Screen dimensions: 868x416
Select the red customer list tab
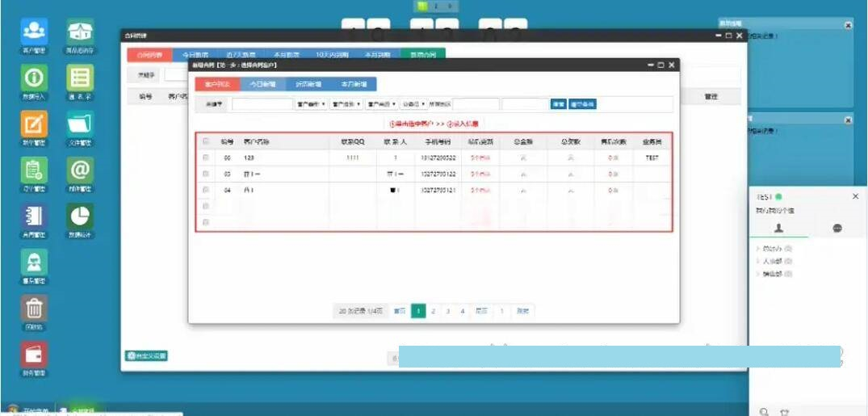(x=217, y=84)
